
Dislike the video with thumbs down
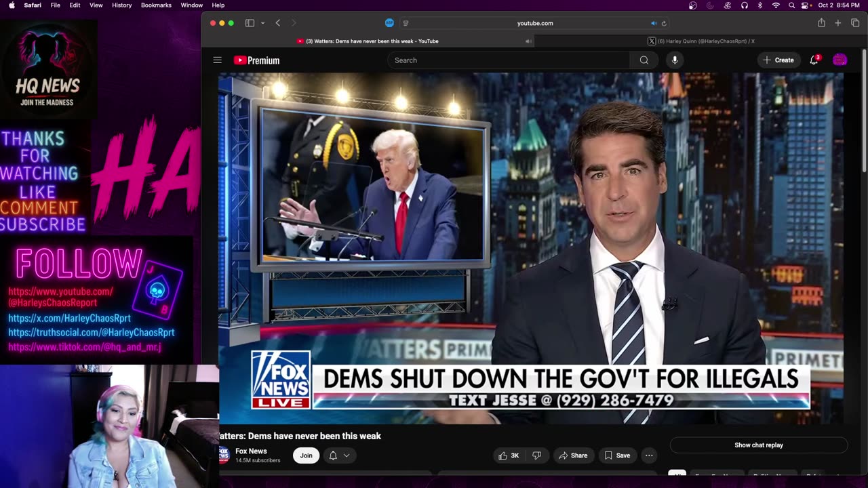[x=536, y=455]
